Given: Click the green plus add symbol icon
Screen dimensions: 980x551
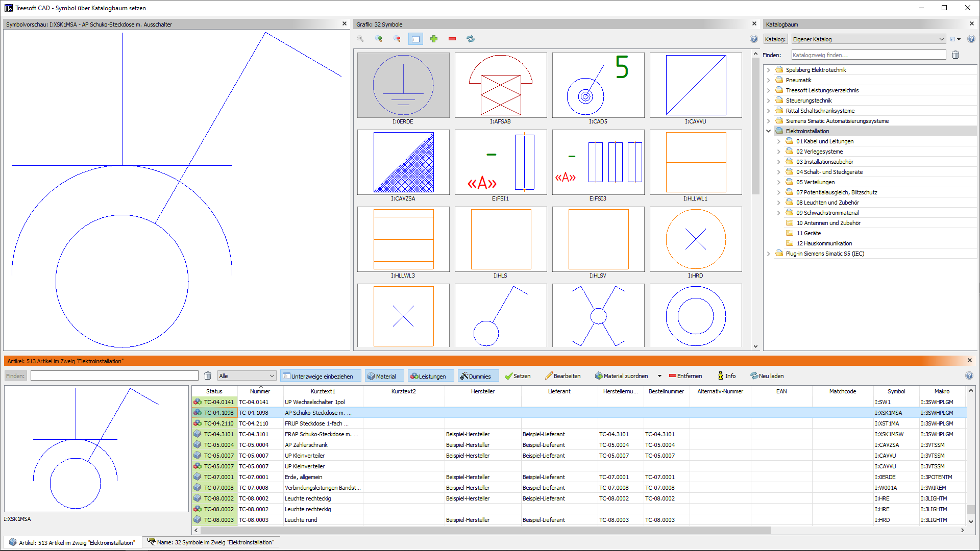Looking at the screenshot, I should click(x=434, y=39).
